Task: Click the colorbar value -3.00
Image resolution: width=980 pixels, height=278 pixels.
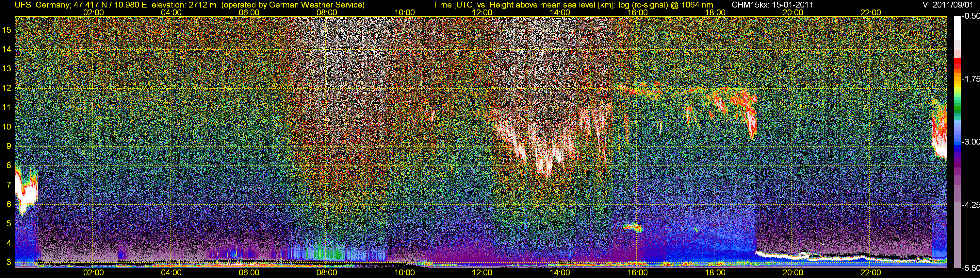Action: 971,142
